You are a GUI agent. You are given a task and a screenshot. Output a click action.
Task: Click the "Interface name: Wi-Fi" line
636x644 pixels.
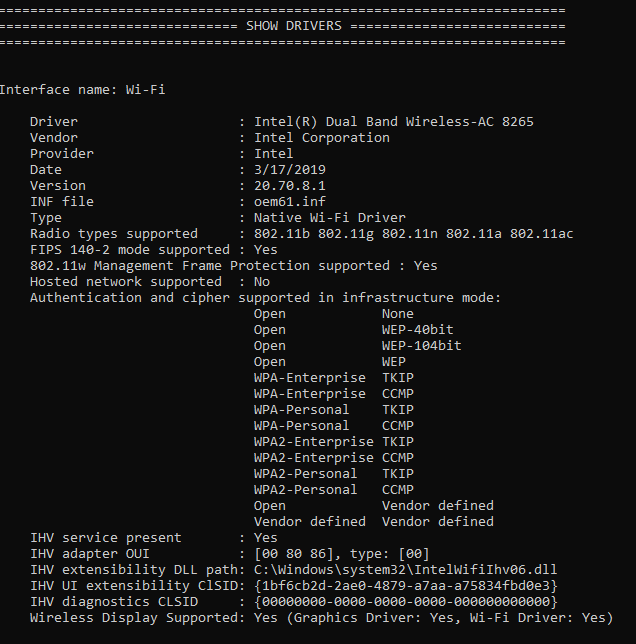[x=82, y=90]
